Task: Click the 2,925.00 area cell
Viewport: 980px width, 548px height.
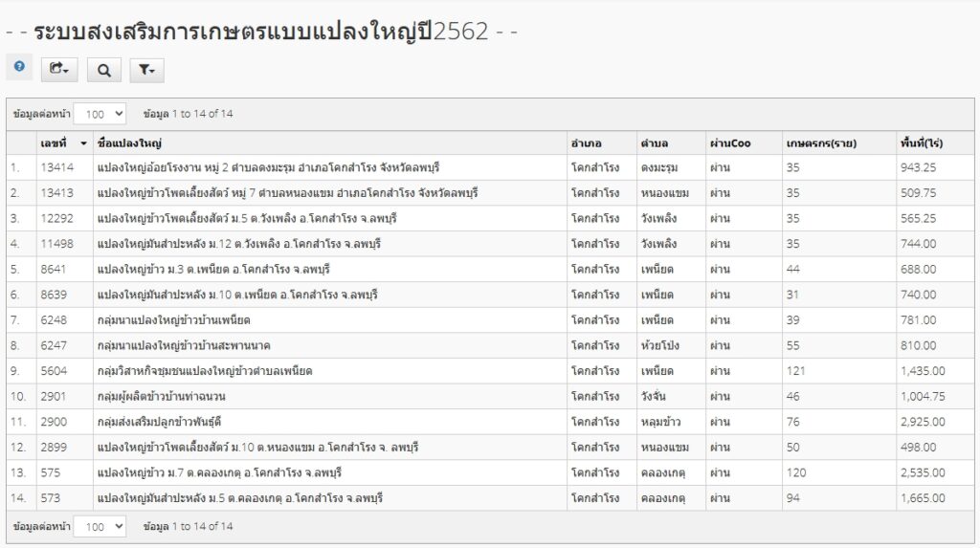Action: [923, 421]
